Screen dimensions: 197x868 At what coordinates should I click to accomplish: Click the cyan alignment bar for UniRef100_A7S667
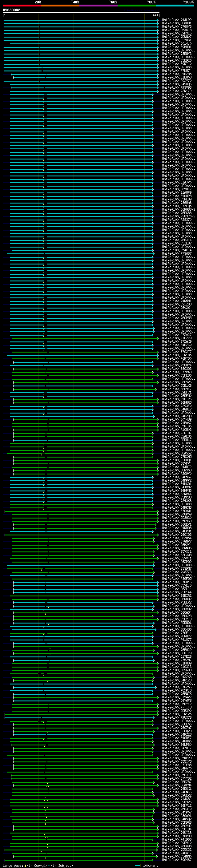pyautogui.click(x=80, y=253)
